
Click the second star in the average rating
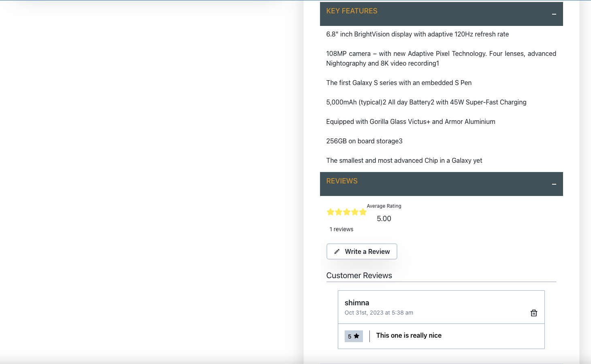click(339, 211)
